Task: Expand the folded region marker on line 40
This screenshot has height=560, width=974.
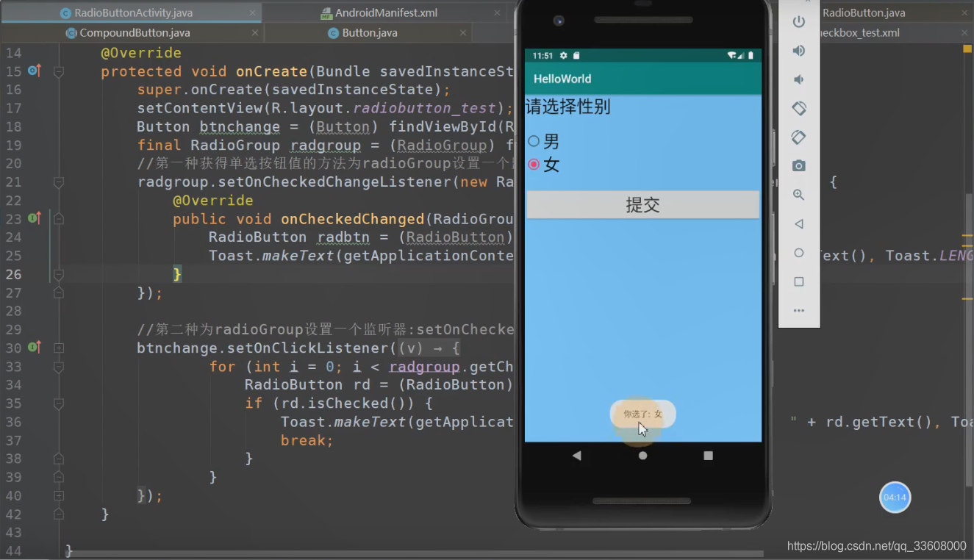Action: point(59,495)
